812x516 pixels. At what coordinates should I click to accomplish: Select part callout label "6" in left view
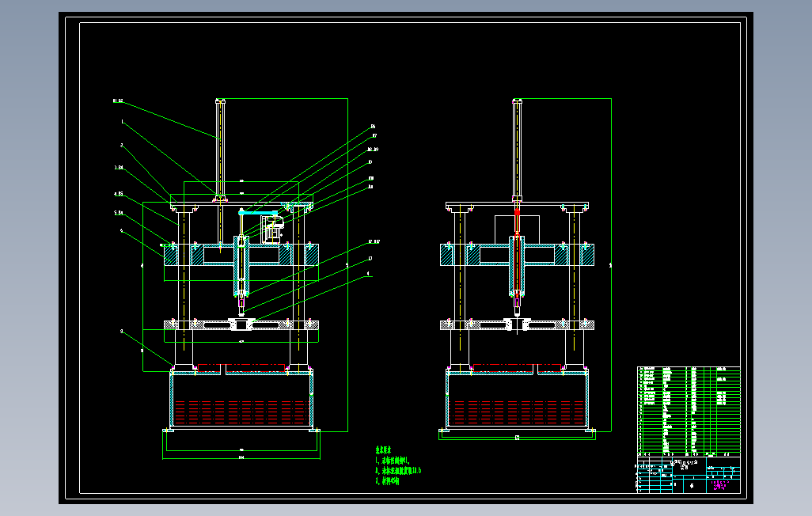point(122,231)
